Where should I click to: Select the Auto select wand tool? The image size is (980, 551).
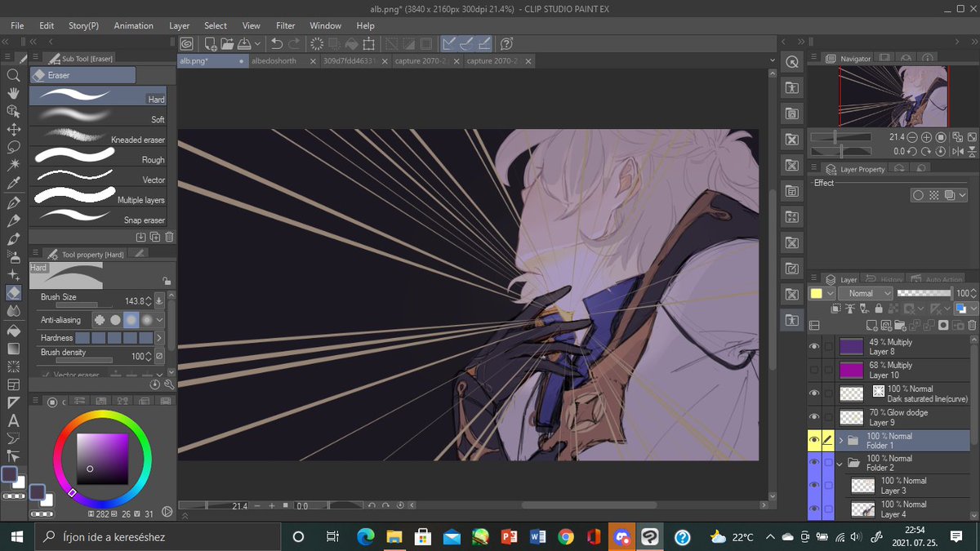pyautogui.click(x=13, y=166)
